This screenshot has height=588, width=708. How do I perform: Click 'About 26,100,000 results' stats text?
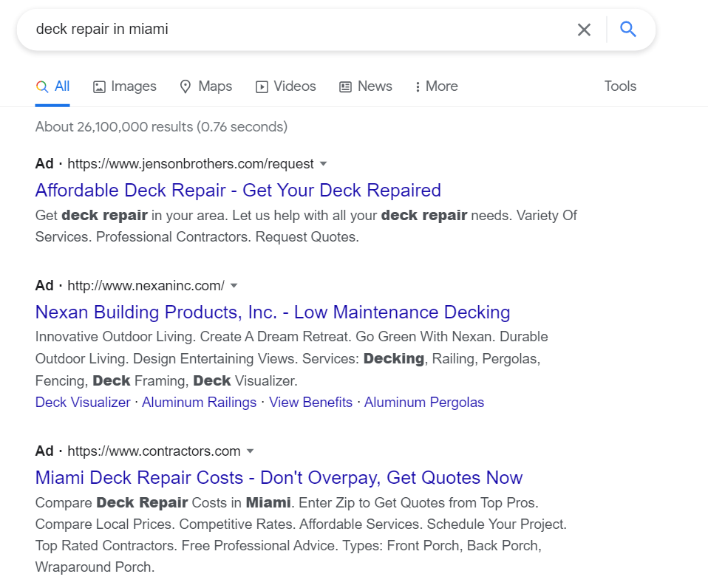tap(161, 127)
